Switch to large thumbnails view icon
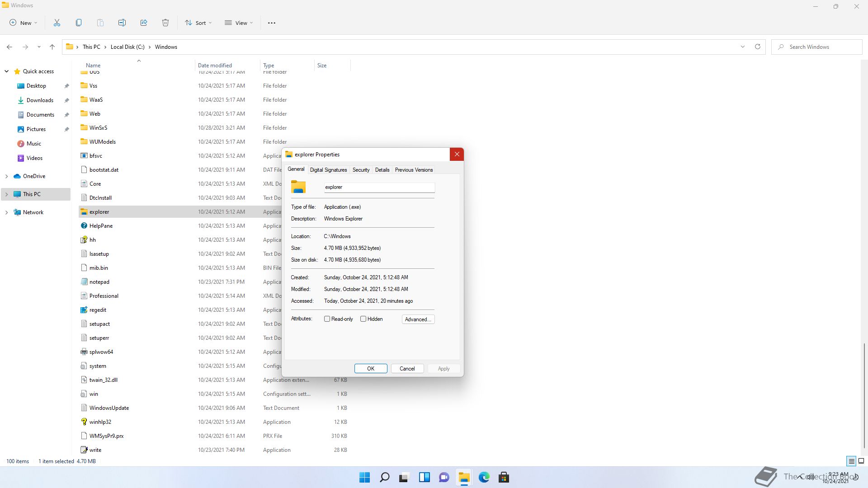Viewport: 868px width, 488px height. pos(861,461)
